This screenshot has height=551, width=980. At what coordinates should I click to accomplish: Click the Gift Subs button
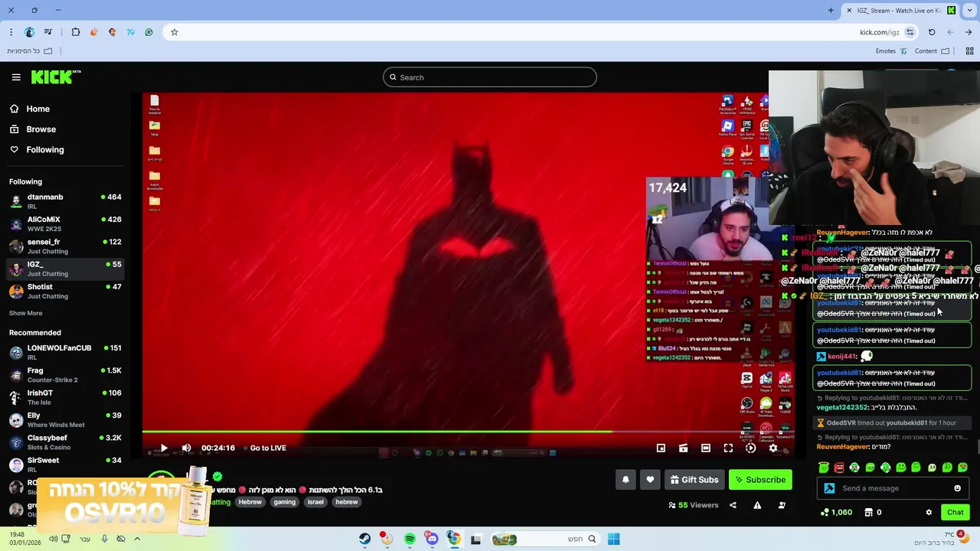[x=694, y=480]
